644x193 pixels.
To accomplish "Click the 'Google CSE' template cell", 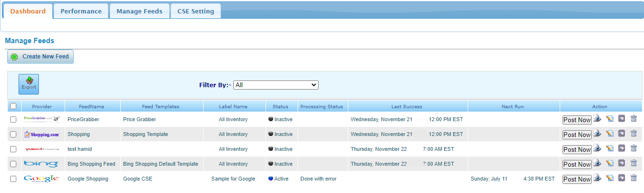I will (138, 179).
